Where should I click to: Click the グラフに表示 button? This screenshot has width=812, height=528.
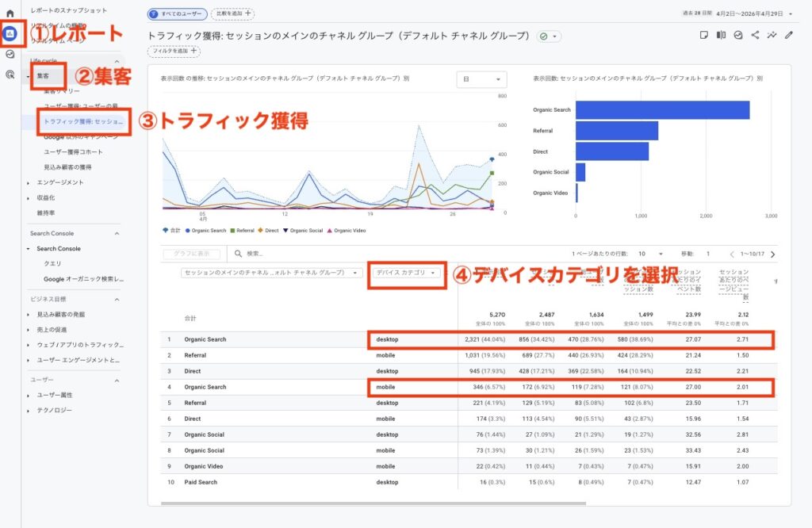[x=192, y=254]
